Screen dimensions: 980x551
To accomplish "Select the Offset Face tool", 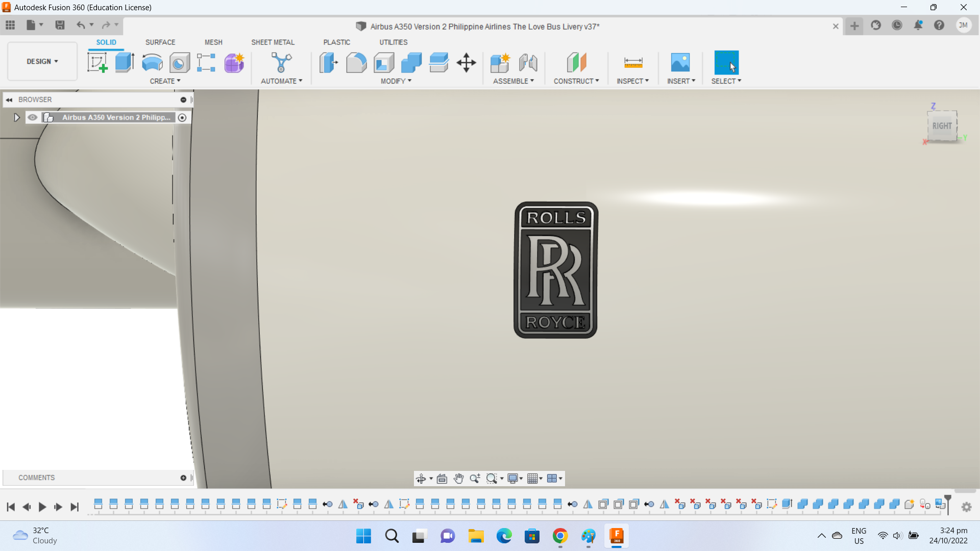I will click(x=439, y=63).
